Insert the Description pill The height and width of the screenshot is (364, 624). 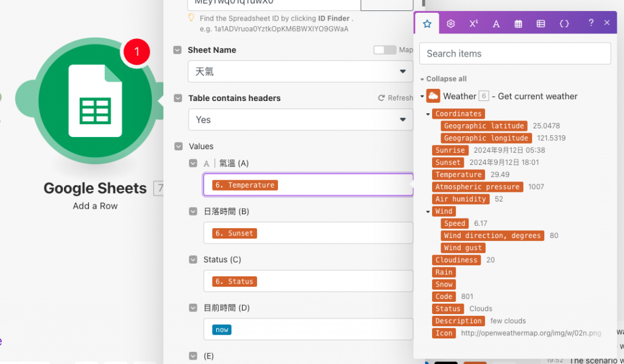click(458, 321)
